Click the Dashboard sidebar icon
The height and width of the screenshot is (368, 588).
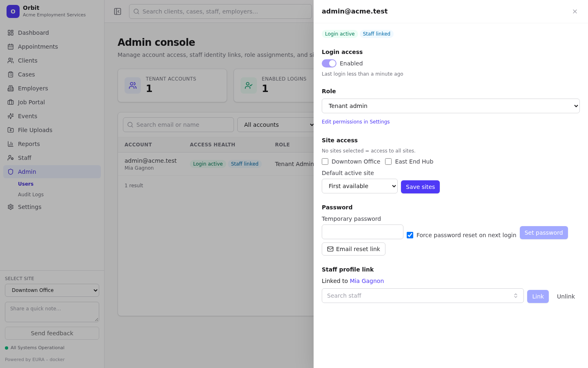pos(11,33)
